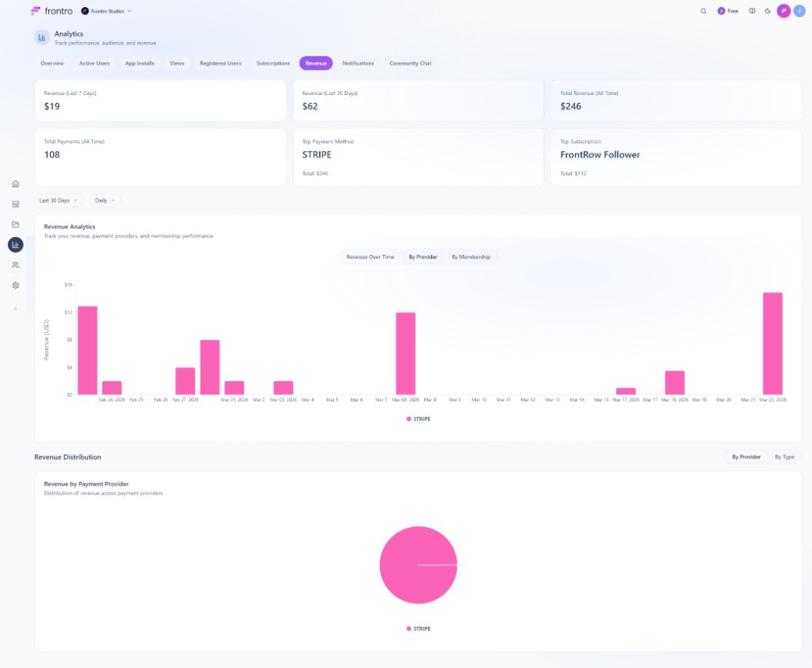This screenshot has width=812, height=668.
Task: Open the users icon in the left sidebar
Action: coord(15,265)
